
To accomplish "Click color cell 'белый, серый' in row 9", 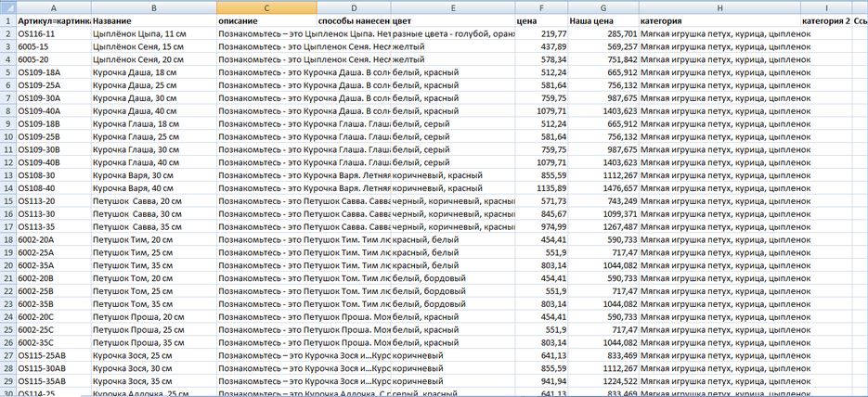I will pyautogui.click(x=453, y=124).
